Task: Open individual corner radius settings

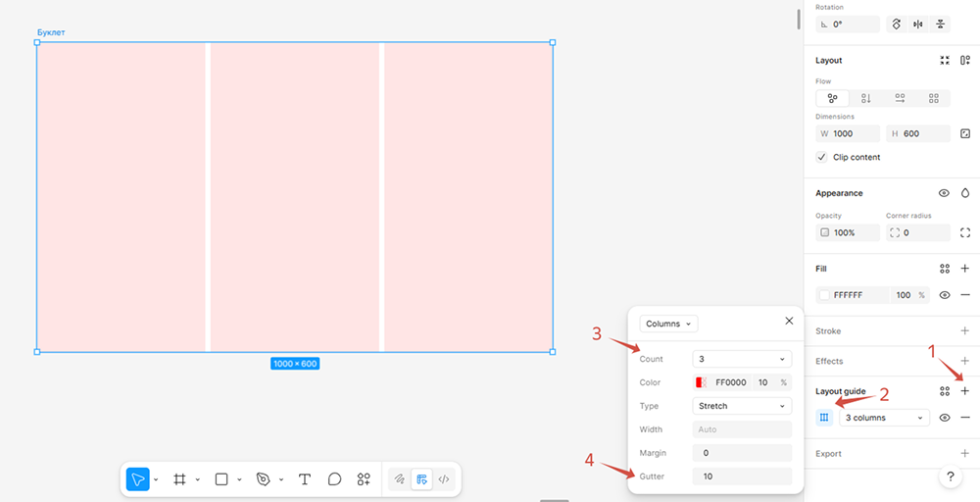Action: coord(965,232)
